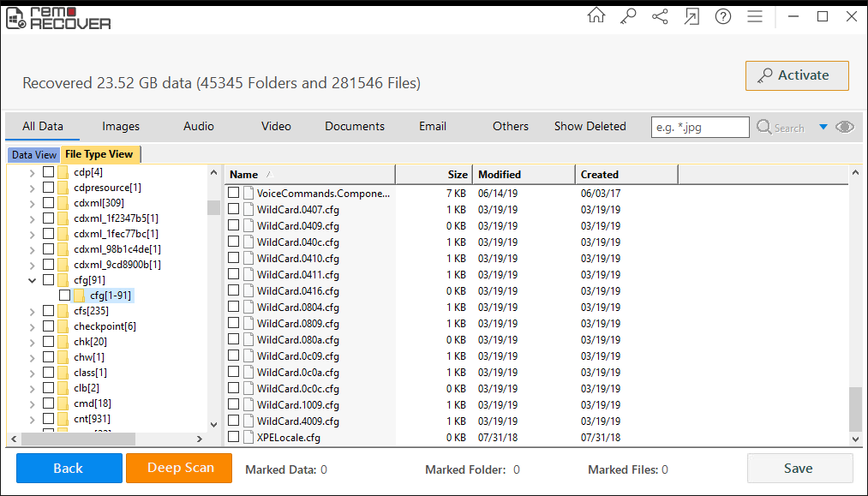Start a Deep Scan
This screenshot has height=496, width=868.
pos(179,468)
